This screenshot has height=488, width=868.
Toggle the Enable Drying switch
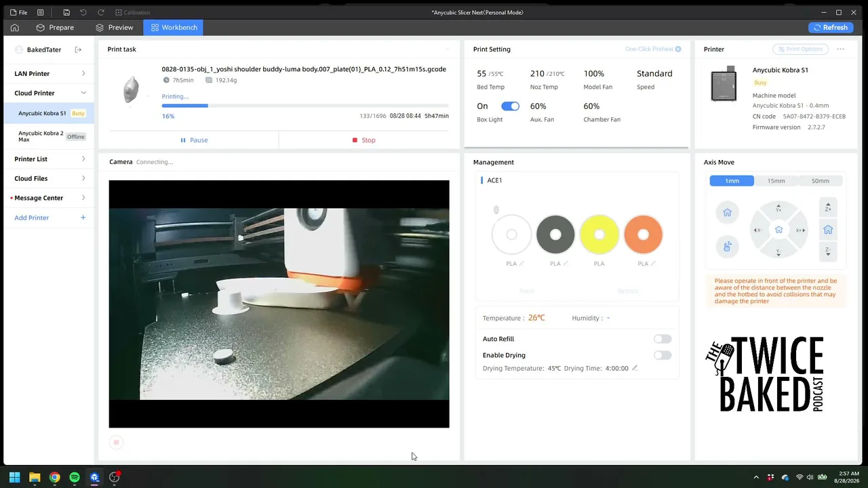[663, 355]
